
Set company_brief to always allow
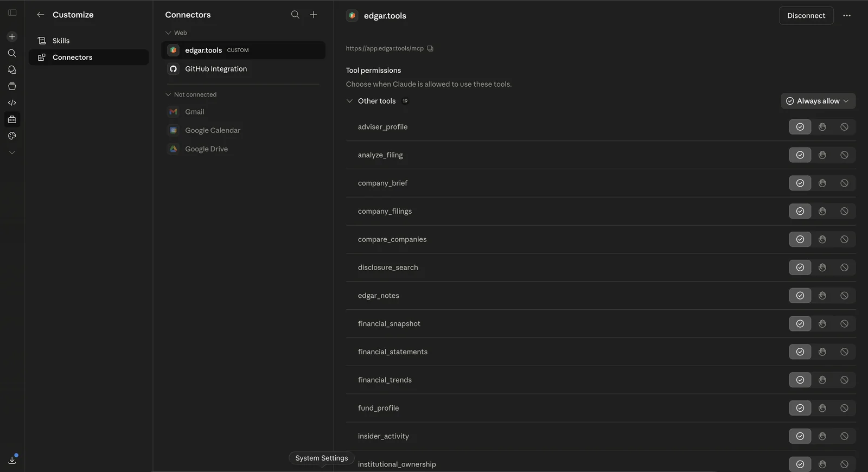(x=800, y=183)
